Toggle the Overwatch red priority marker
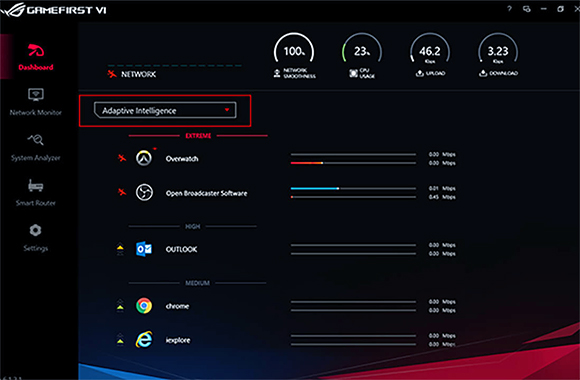The width and height of the screenshot is (580, 380). (122, 158)
